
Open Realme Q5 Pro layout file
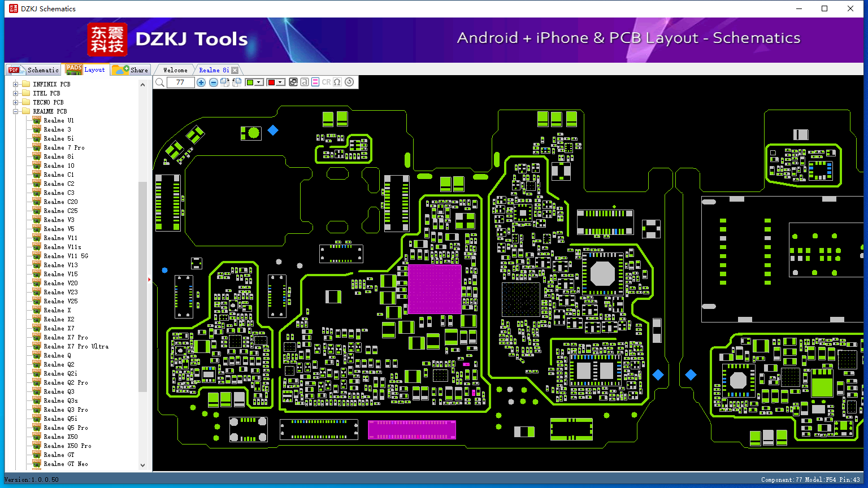click(66, 428)
